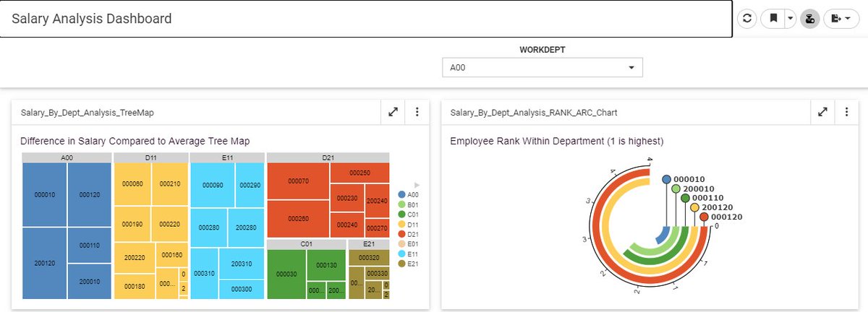Click treemap cell 000280
The image size is (868, 312).
(x=209, y=227)
